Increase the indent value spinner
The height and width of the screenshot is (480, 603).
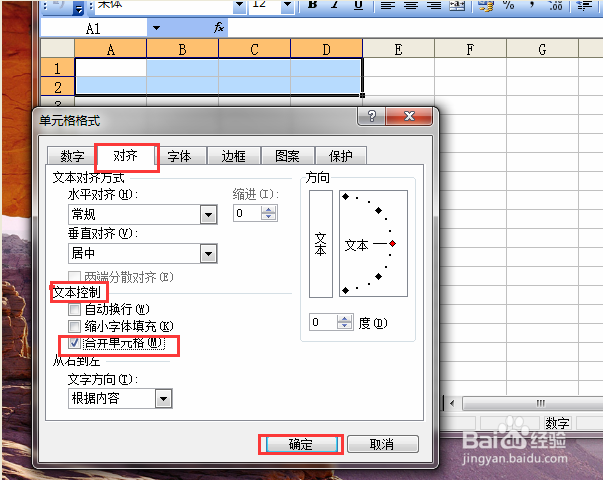point(268,209)
